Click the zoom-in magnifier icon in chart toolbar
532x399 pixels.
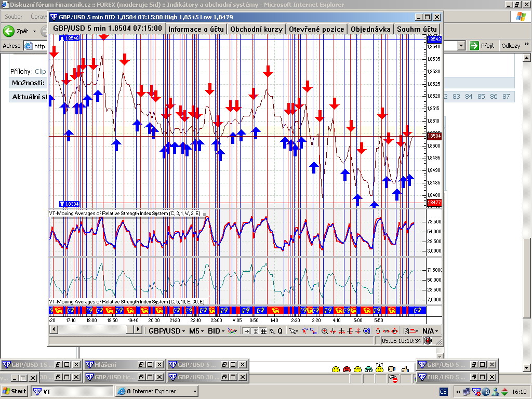pos(325,331)
